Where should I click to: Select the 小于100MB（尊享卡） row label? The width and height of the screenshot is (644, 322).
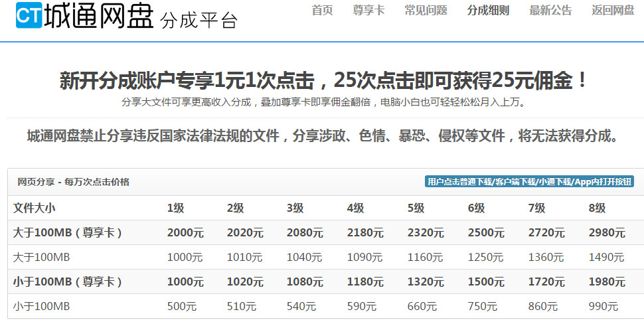tap(68, 282)
